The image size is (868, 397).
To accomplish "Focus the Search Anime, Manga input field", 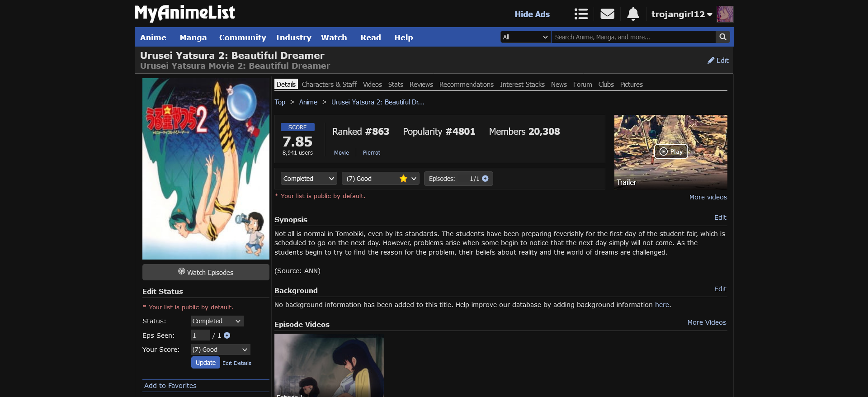I will (x=633, y=37).
